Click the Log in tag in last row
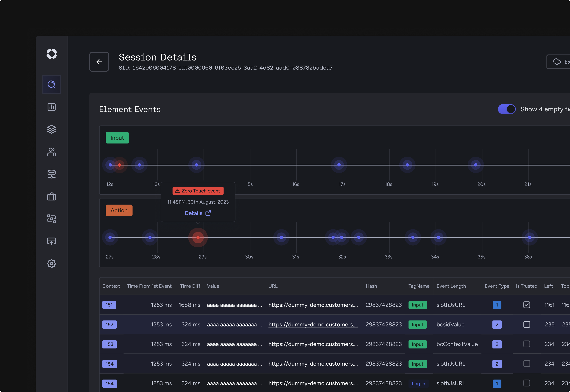Image resolution: width=570 pixels, height=392 pixels. click(419, 383)
